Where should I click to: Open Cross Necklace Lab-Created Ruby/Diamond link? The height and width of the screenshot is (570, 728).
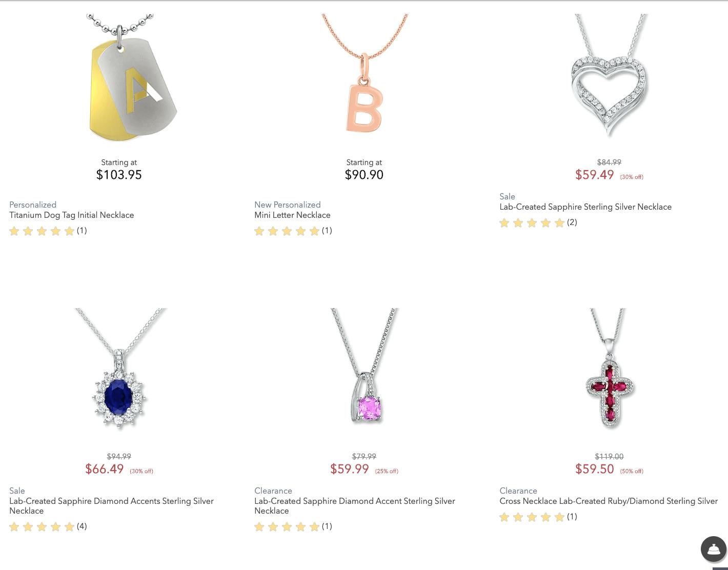click(609, 501)
